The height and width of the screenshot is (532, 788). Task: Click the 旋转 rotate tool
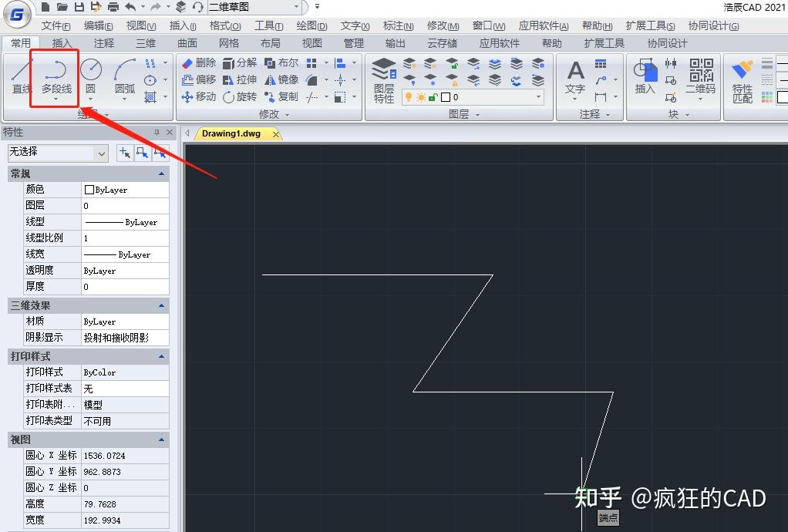[x=240, y=96]
